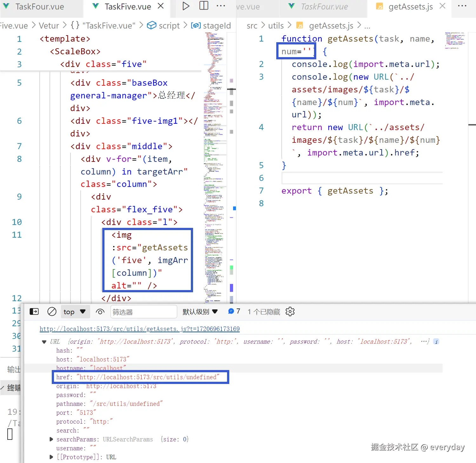
Task: Close the TaskFive.vue tab
Action: coord(161,6)
